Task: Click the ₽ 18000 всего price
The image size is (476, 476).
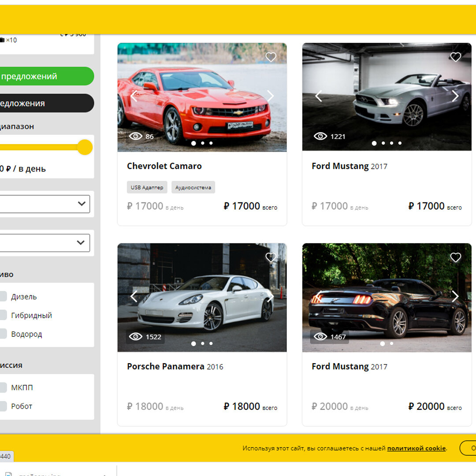Action: click(250, 406)
